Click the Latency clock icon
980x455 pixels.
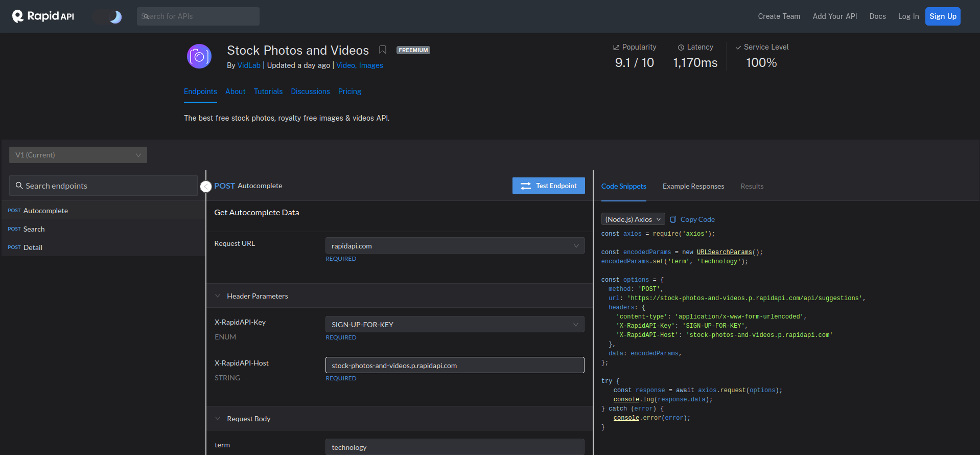(681, 47)
